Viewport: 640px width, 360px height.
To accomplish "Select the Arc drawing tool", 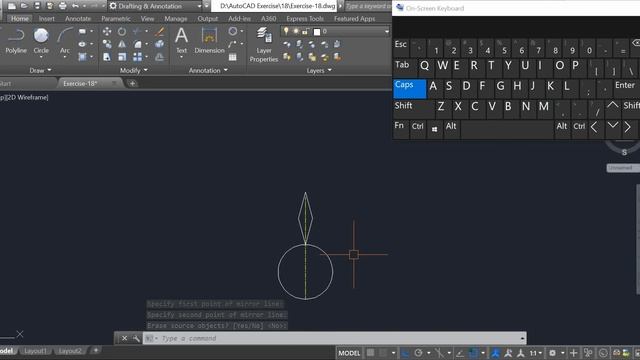I will [64, 41].
